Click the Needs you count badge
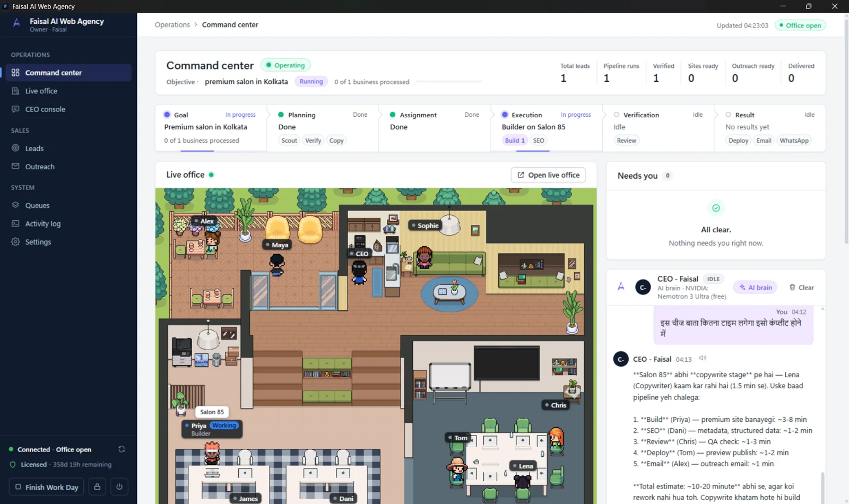The height and width of the screenshot is (504, 849). pos(668,176)
